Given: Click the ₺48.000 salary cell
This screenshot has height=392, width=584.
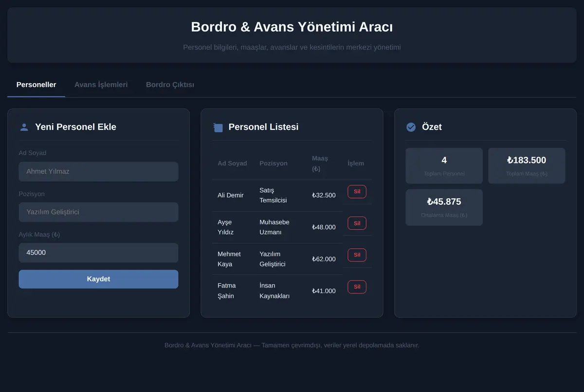Looking at the screenshot, I should 324,227.
